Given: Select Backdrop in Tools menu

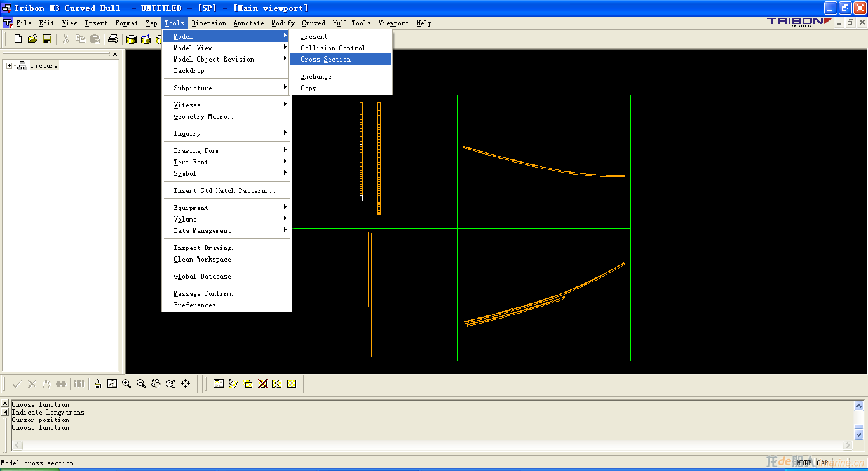Looking at the screenshot, I should (x=227, y=70).
